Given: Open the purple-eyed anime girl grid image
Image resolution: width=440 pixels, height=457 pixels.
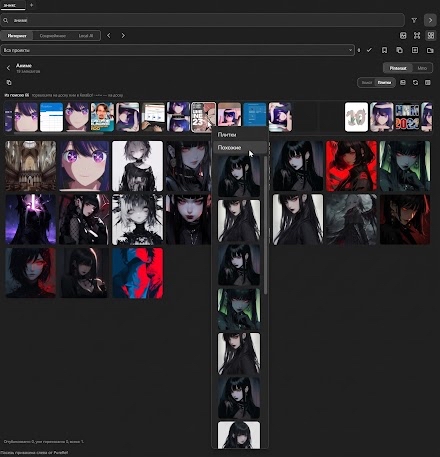Looking at the screenshot, I should (x=84, y=166).
